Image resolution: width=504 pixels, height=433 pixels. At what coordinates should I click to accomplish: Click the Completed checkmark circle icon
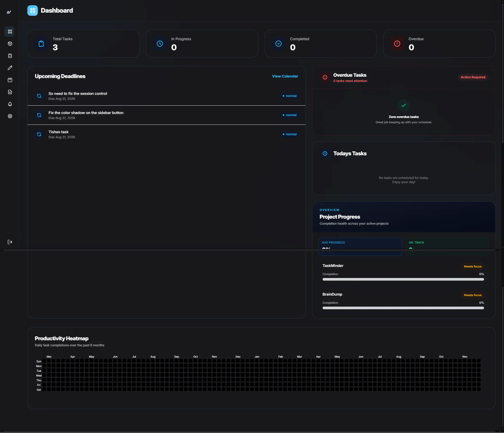point(279,44)
